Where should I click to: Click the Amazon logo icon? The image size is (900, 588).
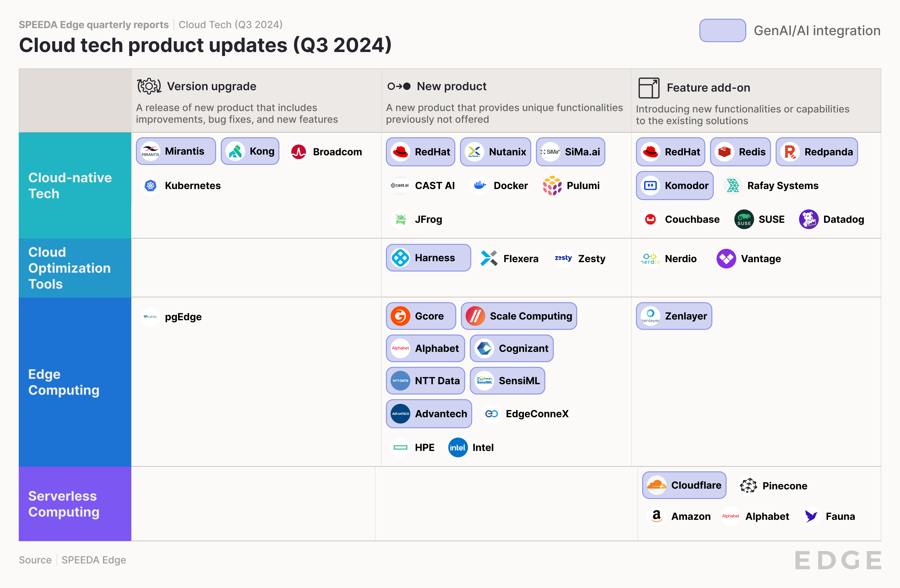pos(657,516)
